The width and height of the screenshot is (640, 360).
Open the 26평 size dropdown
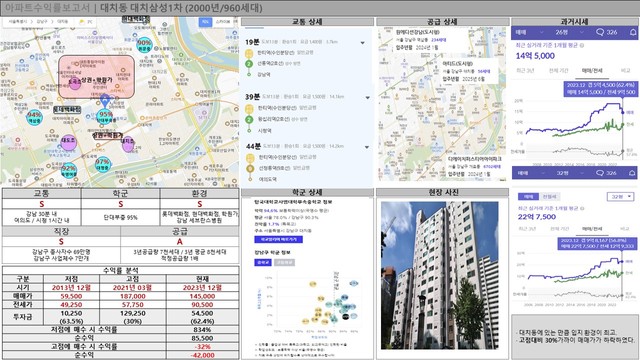click(x=569, y=32)
